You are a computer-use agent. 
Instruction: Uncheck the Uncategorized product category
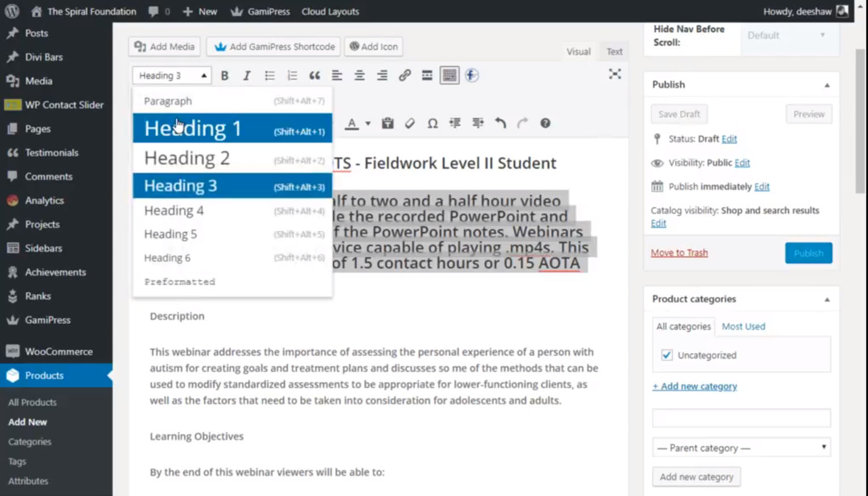[x=666, y=355]
